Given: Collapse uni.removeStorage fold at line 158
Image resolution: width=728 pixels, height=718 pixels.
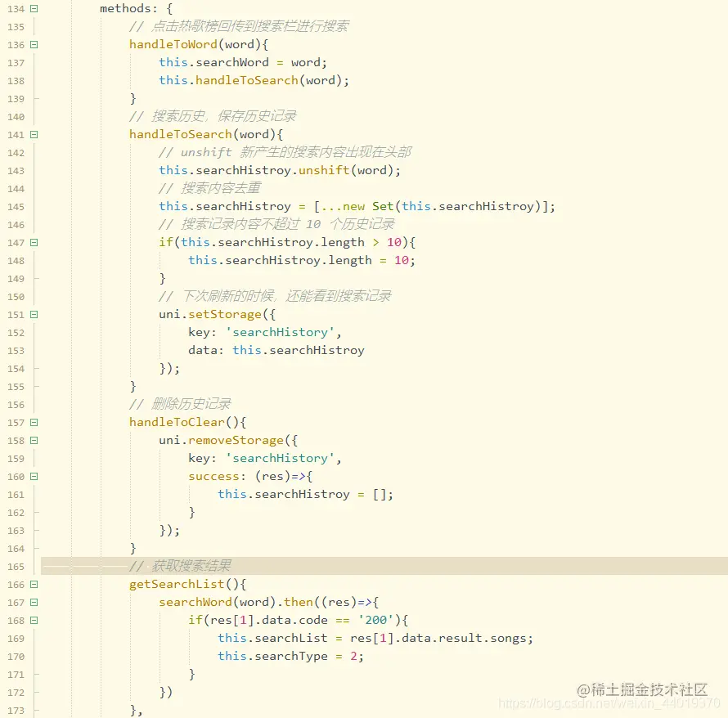Looking at the screenshot, I should pyautogui.click(x=34, y=441).
